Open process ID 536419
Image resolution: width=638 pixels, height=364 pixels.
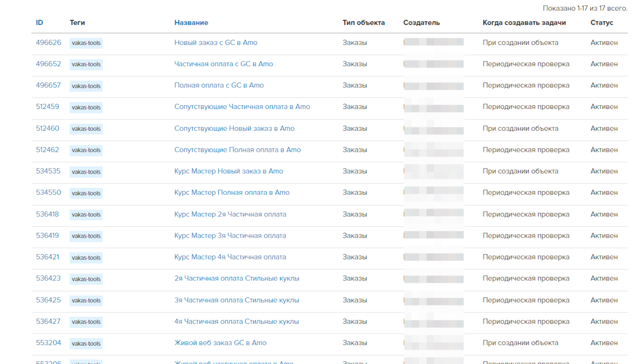tap(48, 236)
